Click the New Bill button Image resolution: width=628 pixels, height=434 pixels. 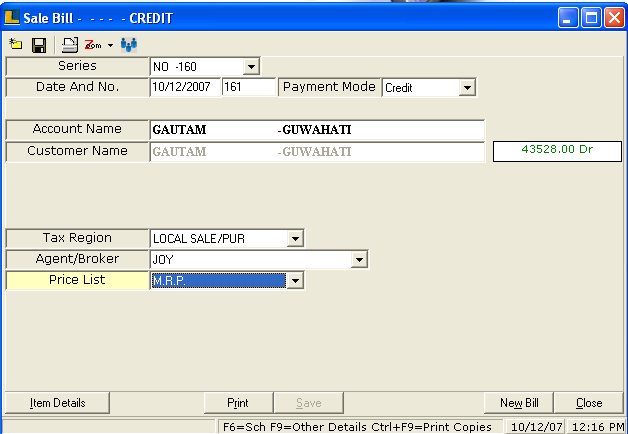(x=519, y=403)
